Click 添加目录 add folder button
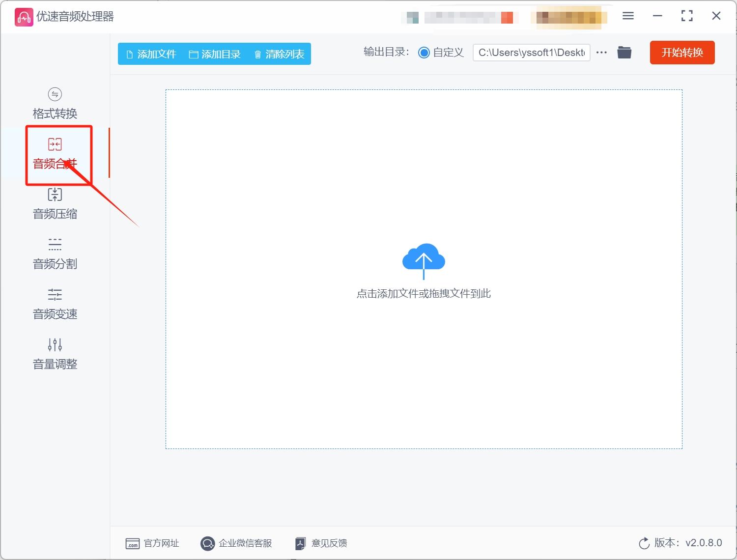The image size is (737, 560). pos(215,54)
